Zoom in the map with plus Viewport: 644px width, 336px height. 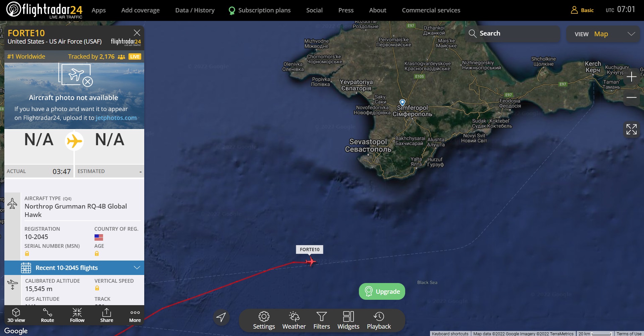point(632,77)
